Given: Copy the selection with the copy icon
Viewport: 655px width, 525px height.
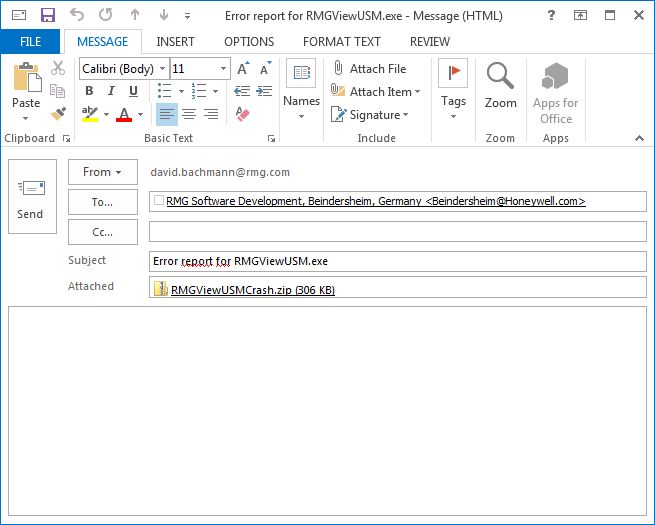Looking at the screenshot, I should (58, 90).
